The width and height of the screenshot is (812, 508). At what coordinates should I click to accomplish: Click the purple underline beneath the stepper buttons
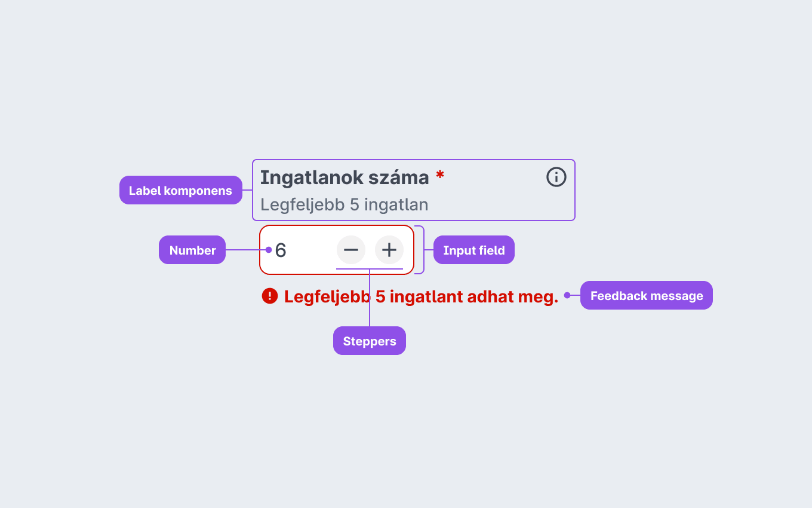pyautogui.click(x=370, y=269)
